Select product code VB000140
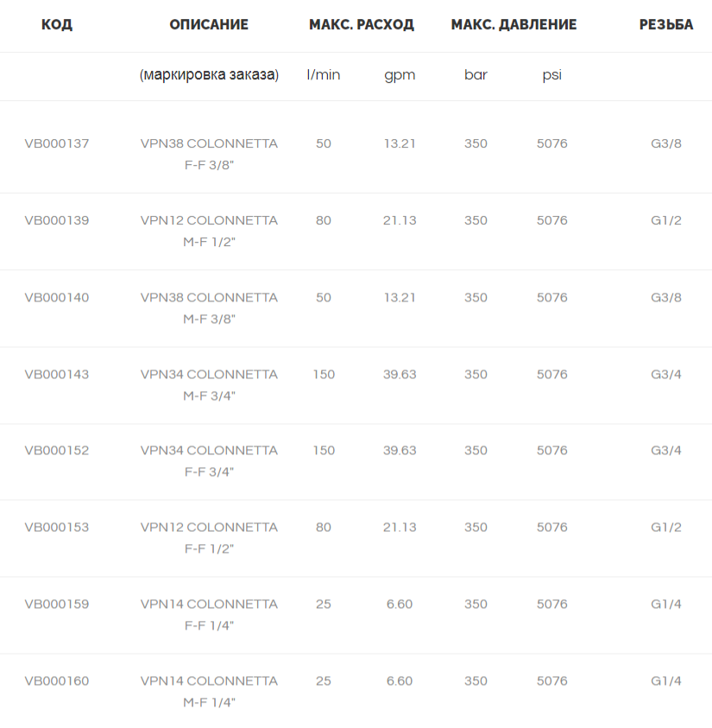The width and height of the screenshot is (712, 728). click(x=57, y=297)
